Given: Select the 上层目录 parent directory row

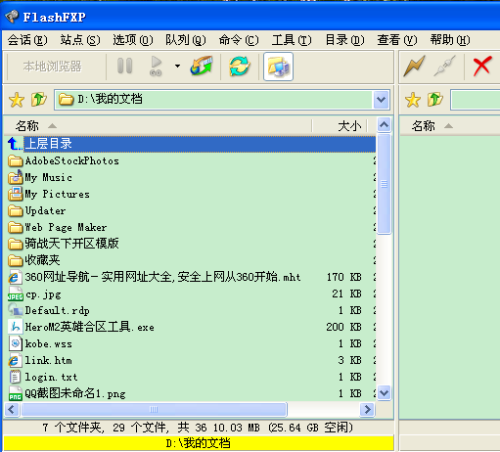Looking at the screenshot, I should [191, 144].
